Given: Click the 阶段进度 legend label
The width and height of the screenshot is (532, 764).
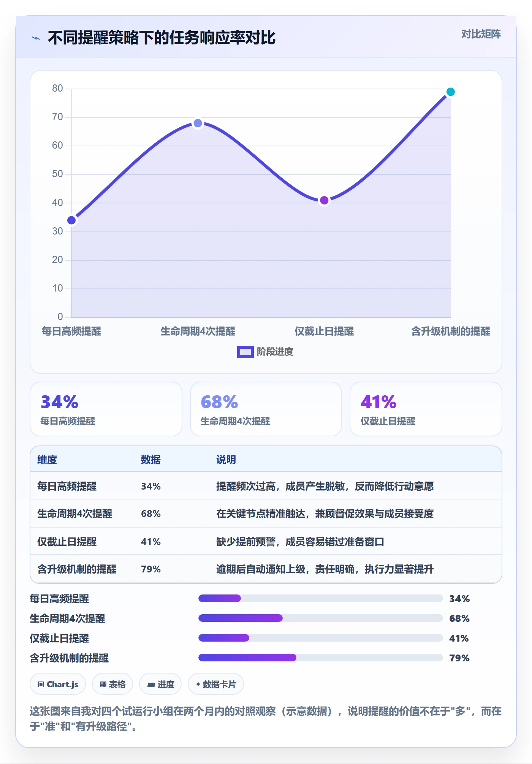Looking at the screenshot, I should pos(275,352).
